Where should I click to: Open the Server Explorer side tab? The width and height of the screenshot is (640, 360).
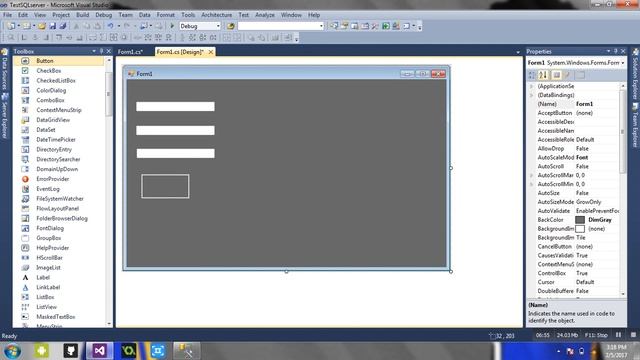click(4, 116)
